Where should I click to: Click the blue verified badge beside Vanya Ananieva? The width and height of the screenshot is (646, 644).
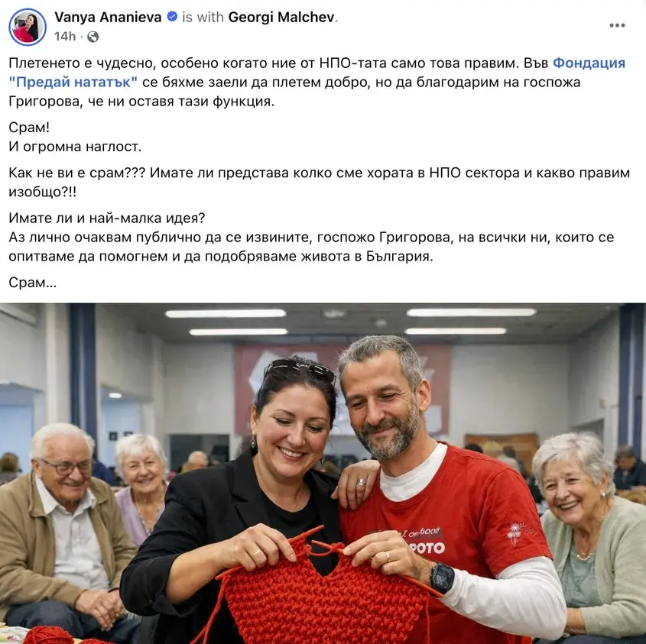172,17
